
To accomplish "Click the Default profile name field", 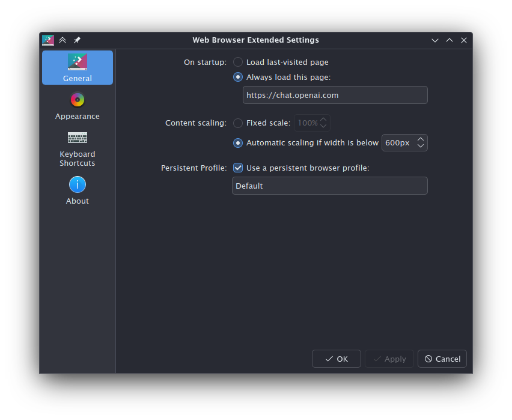I will pyautogui.click(x=329, y=186).
